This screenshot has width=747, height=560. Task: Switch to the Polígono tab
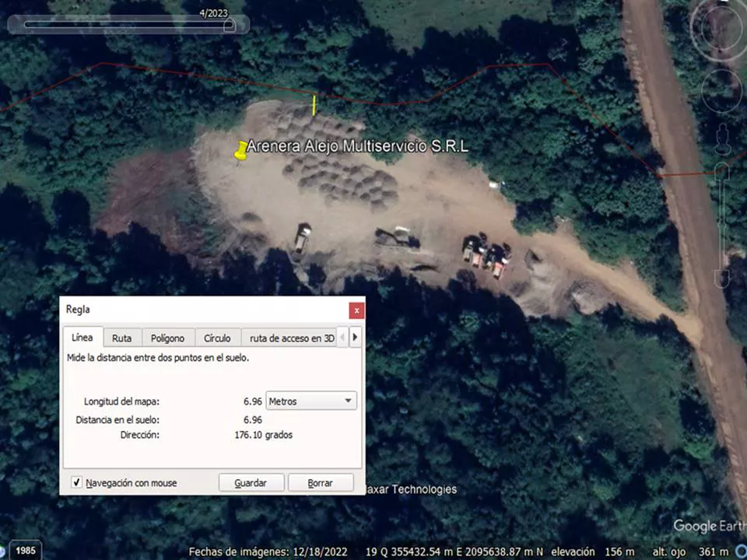(167, 338)
